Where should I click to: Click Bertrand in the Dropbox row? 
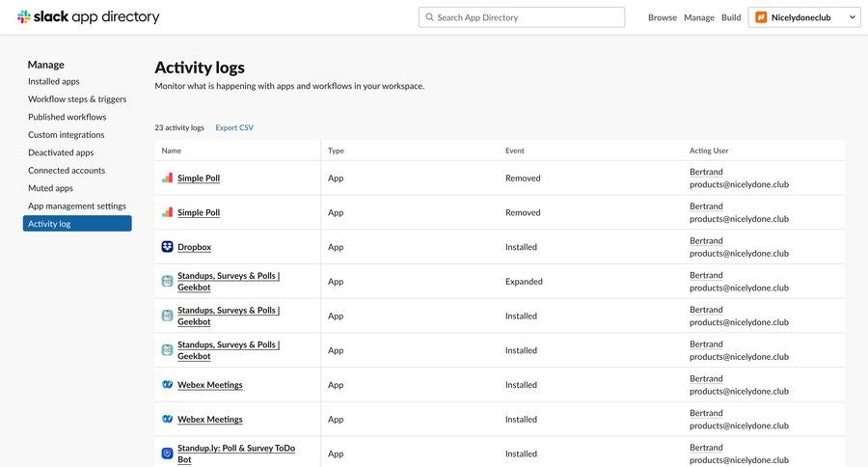[706, 240]
